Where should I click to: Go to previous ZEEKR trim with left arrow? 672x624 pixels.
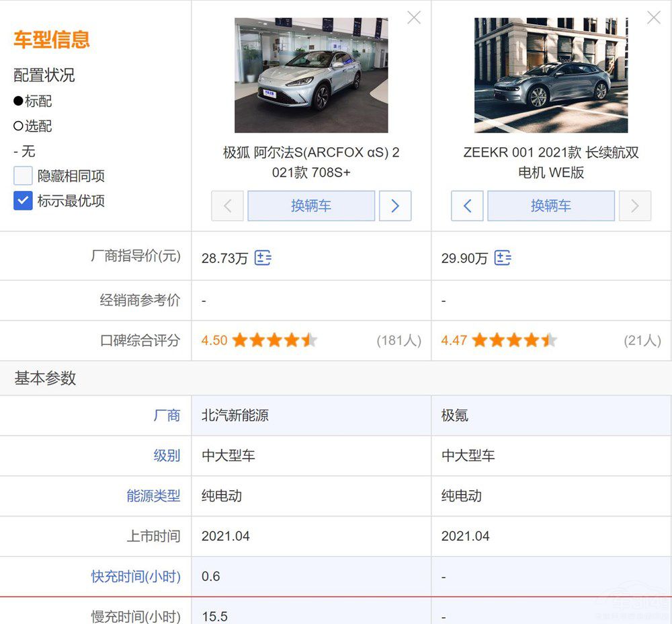pyautogui.click(x=467, y=206)
